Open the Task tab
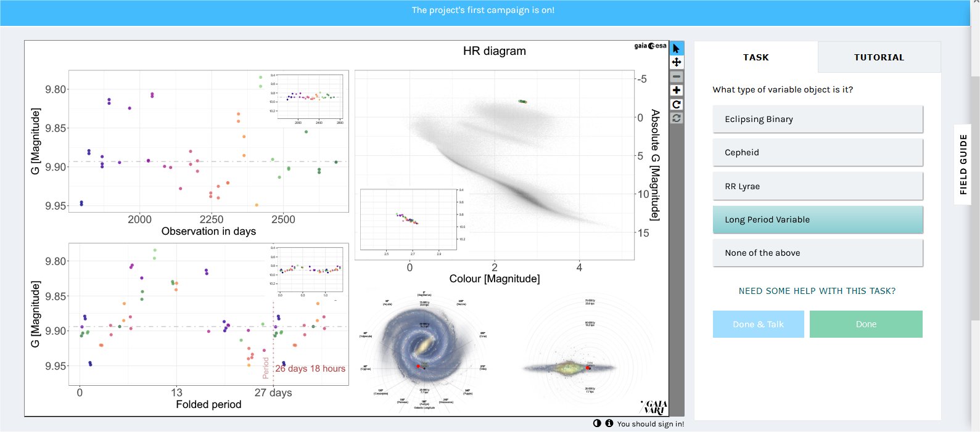 click(756, 57)
